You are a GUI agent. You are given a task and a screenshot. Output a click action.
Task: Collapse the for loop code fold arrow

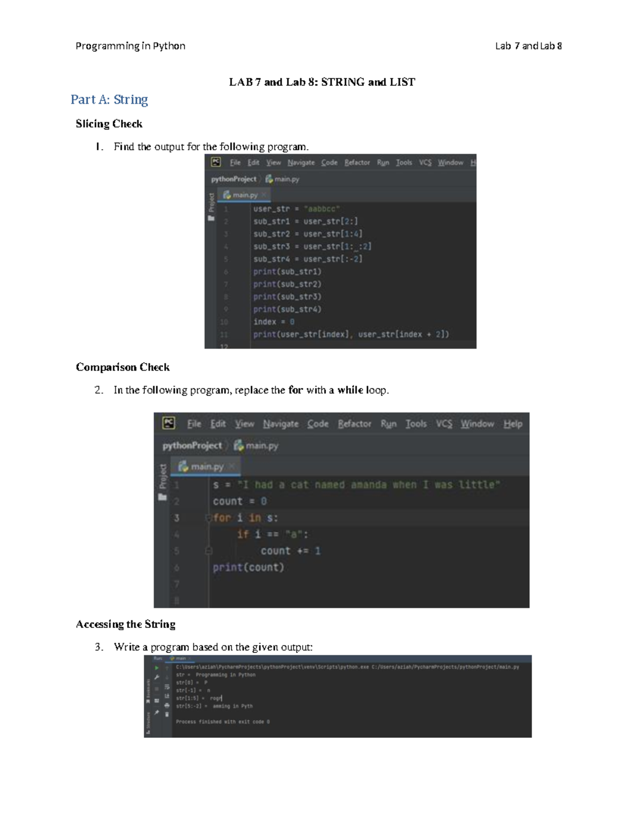208,518
